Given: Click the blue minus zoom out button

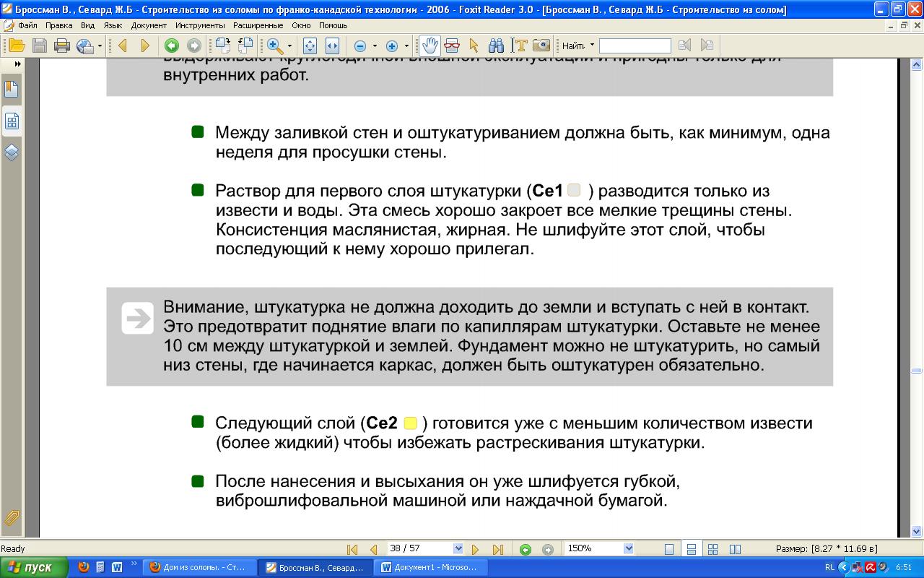Looking at the screenshot, I should click(x=360, y=46).
